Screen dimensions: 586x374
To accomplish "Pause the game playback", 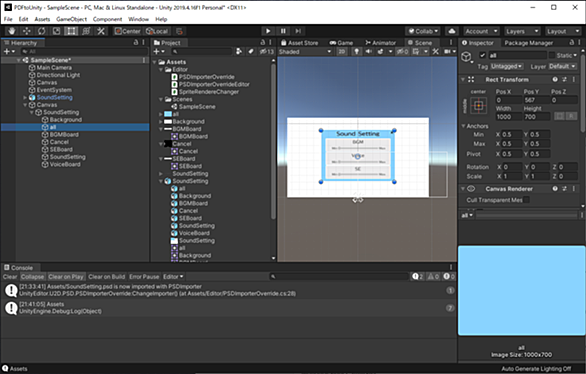I will tap(283, 31).
